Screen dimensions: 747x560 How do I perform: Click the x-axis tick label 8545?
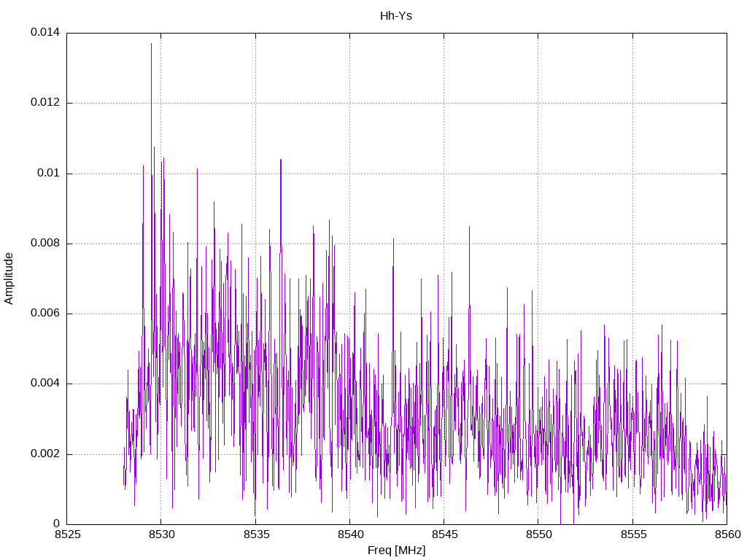coord(444,534)
